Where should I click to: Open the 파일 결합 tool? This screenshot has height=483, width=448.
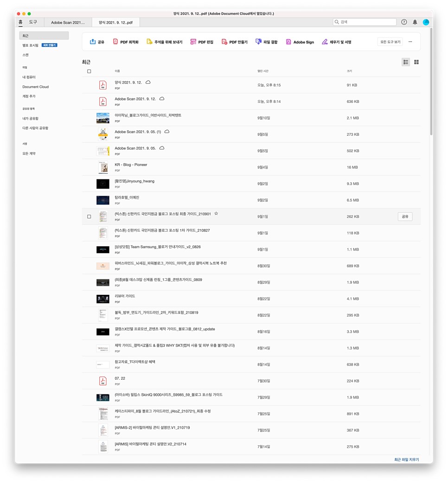coord(266,42)
